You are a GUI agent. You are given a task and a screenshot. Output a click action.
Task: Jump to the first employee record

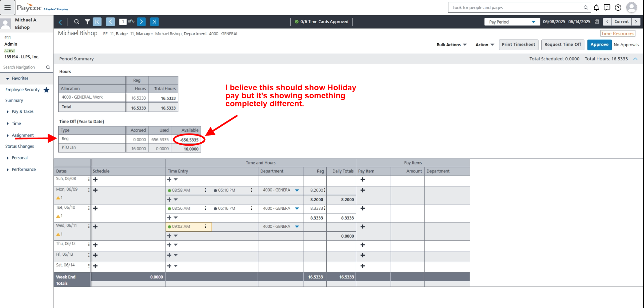pos(97,22)
